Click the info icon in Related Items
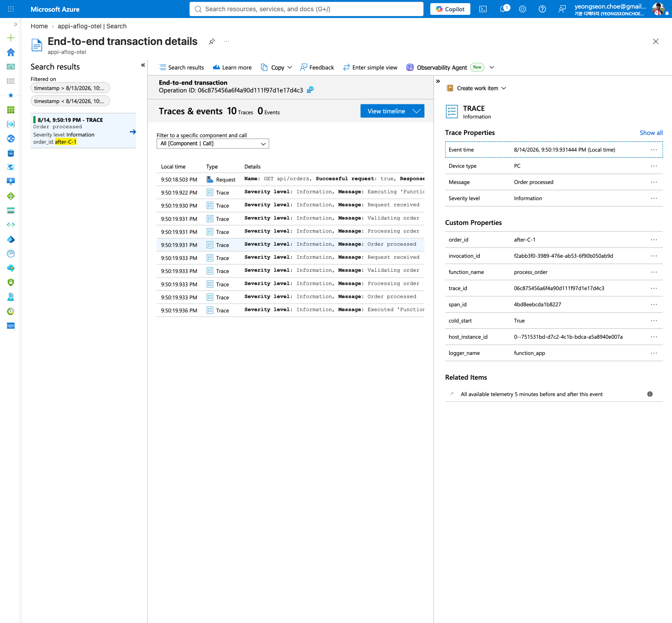 (650, 394)
